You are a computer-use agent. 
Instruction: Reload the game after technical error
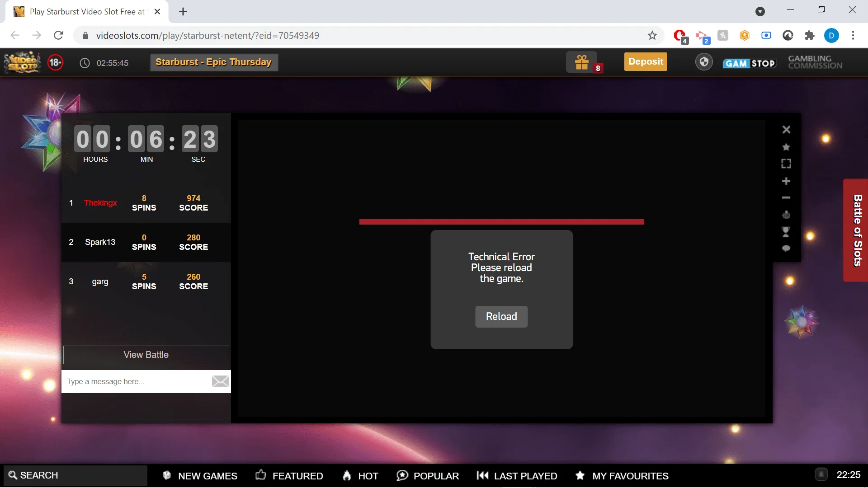point(501,316)
